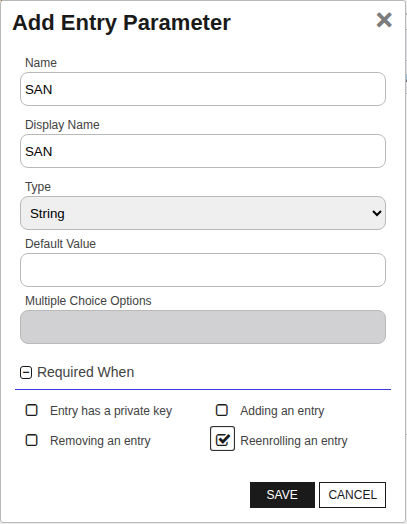Click the Default Value input field
Screen dimensions: 407x524
click(203, 270)
